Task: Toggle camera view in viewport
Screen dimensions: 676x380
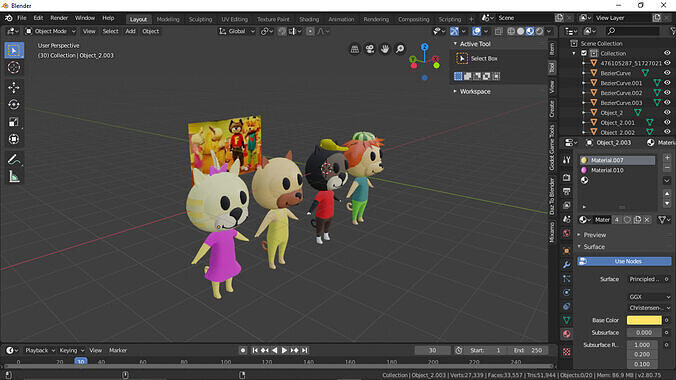Action: (x=369, y=49)
